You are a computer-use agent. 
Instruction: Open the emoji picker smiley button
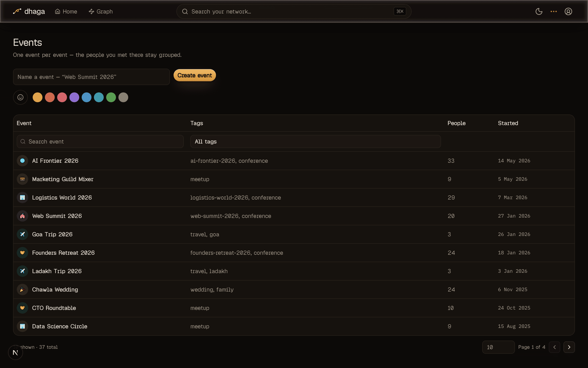pyautogui.click(x=20, y=97)
